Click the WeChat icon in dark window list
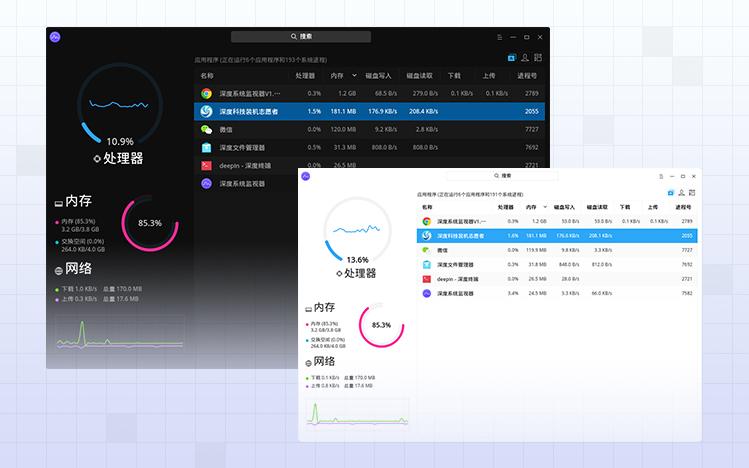 coord(206,129)
